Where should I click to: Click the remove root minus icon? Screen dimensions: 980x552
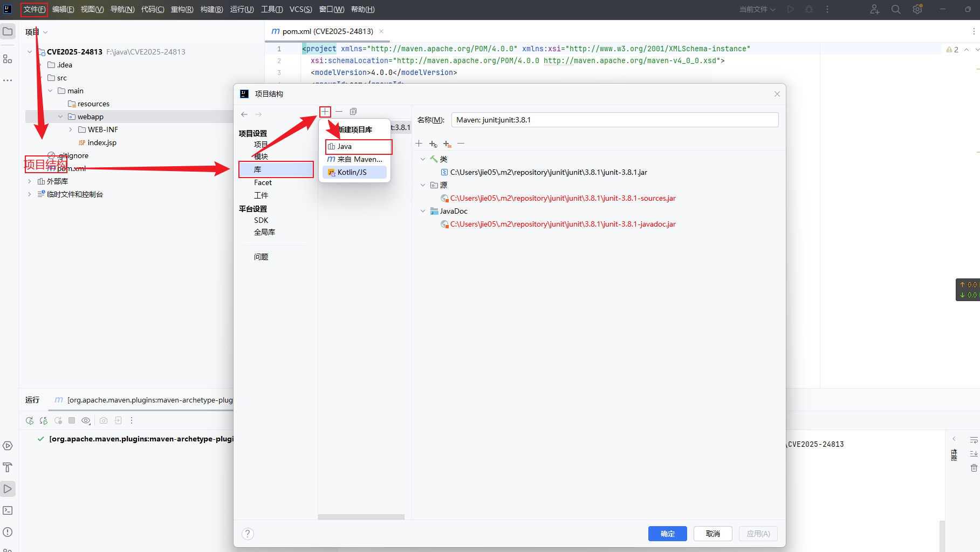(461, 144)
